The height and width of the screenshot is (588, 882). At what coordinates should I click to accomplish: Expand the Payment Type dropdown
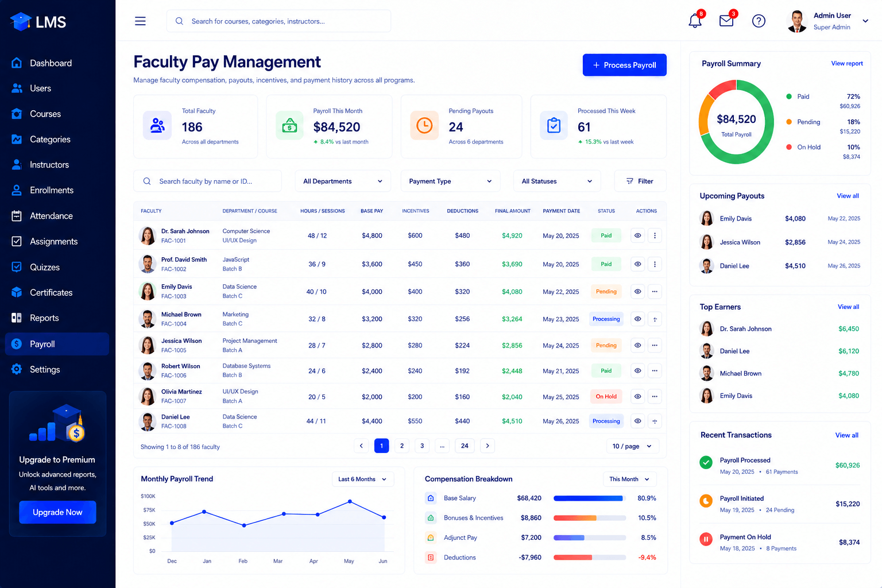(x=450, y=181)
